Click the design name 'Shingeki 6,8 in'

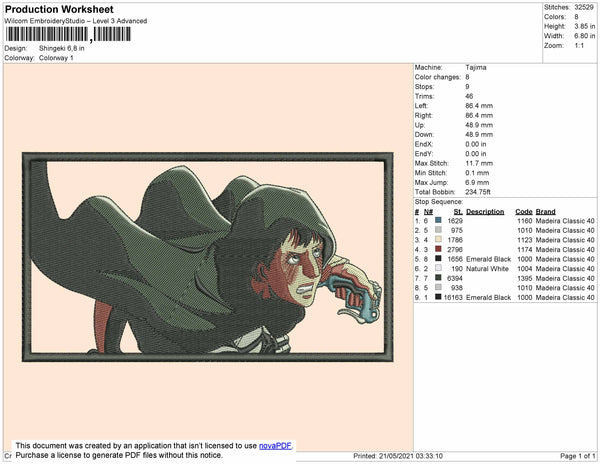(62, 49)
